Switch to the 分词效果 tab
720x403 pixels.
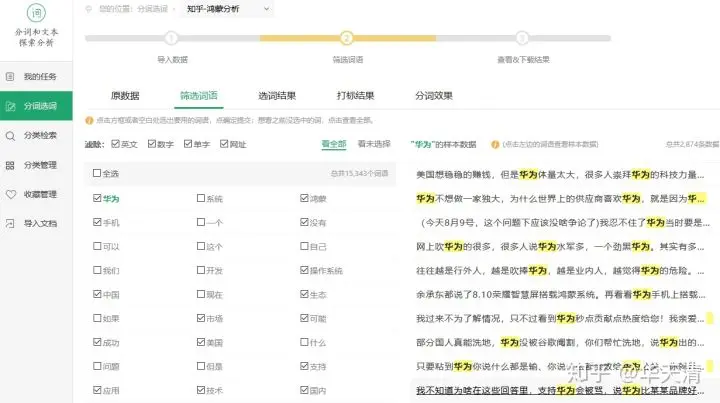pos(434,95)
